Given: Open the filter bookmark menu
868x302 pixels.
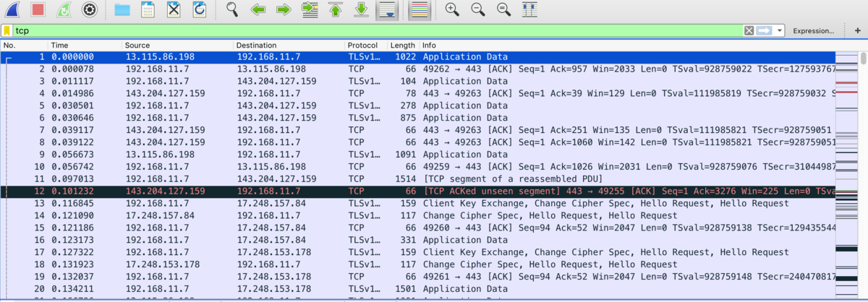Looking at the screenshot, I should pyautogui.click(x=7, y=31).
